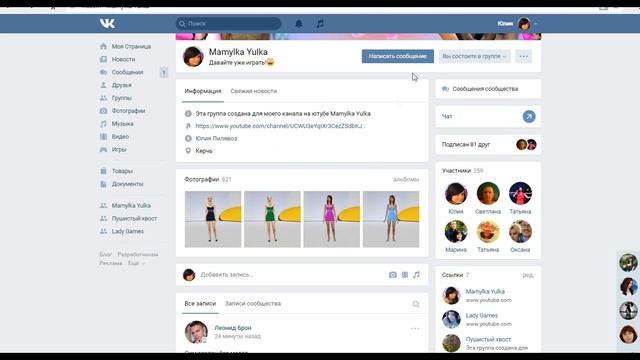Click the wall search magnifier icon
The image size is (640, 360).
[416, 304]
